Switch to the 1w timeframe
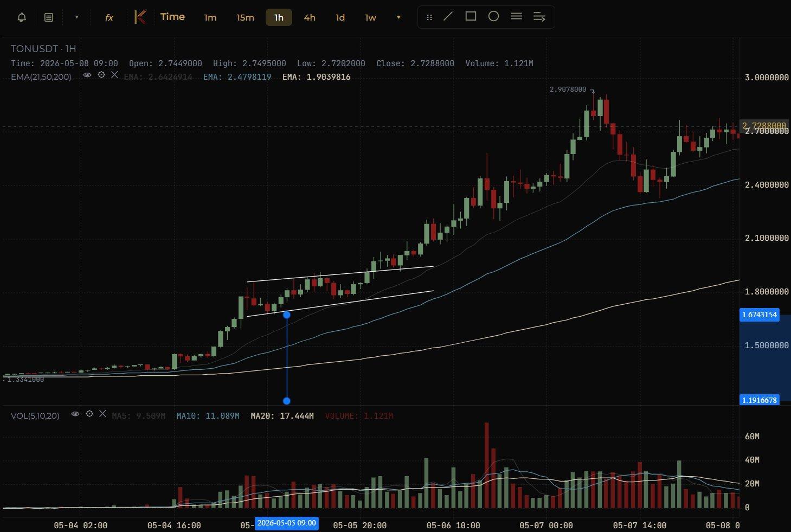The width and height of the screenshot is (791, 532). pos(370,17)
